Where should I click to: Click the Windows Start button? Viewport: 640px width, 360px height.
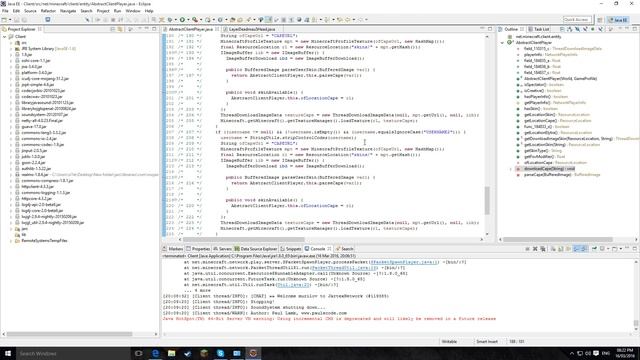coord(7,353)
